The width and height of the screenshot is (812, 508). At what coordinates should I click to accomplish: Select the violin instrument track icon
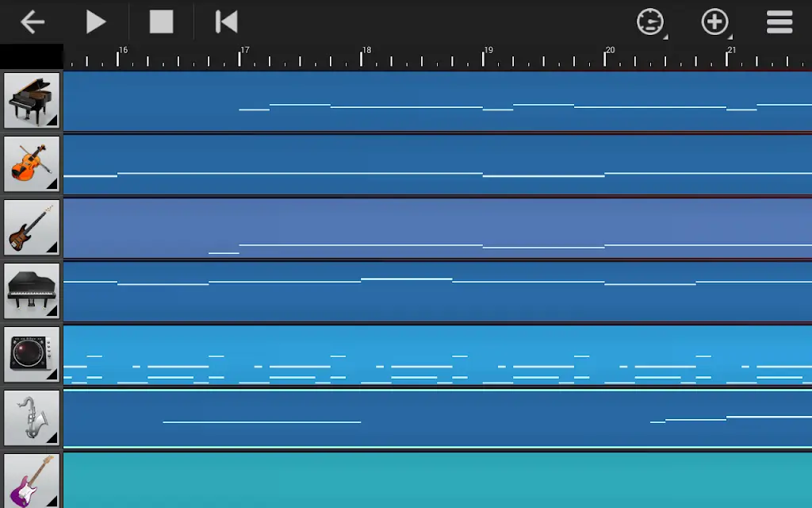coord(32,164)
